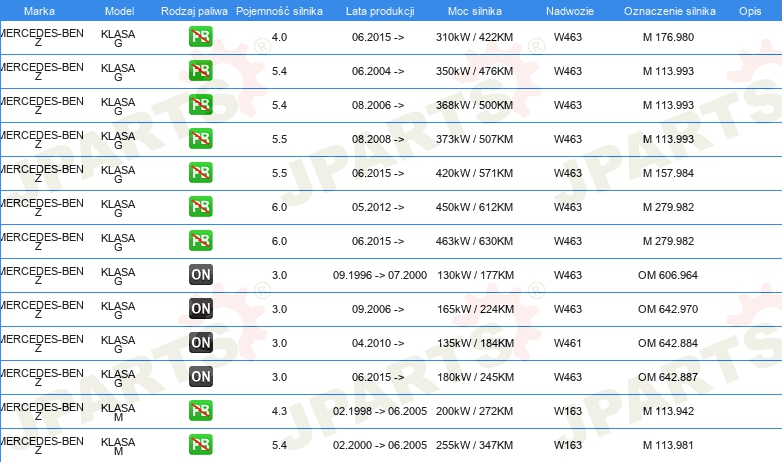This screenshot has height=462, width=782.
Task: Click petrol fuel icon in 310kW / 422KM row
Action: click(x=200, y=37)
